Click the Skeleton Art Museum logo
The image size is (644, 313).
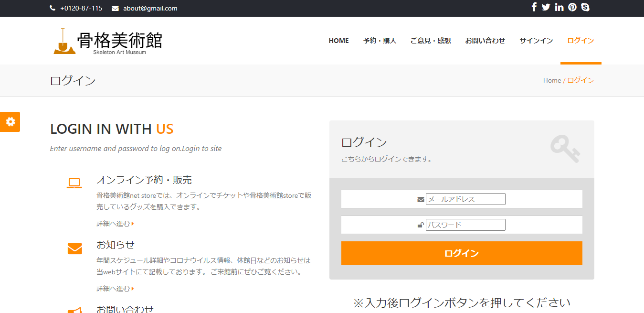[x=106, y=40]
